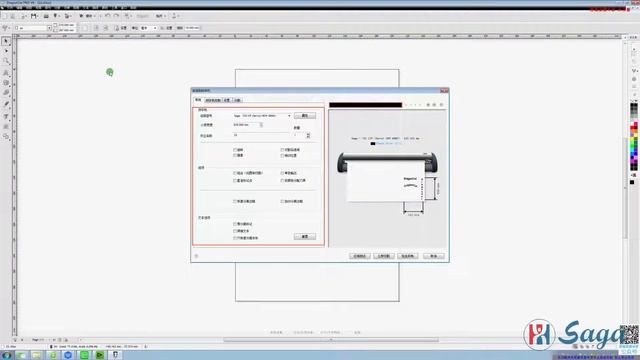Tick the first checkbox in bottom text section
The height and width of the screenshot is (360, 640).
235,224
